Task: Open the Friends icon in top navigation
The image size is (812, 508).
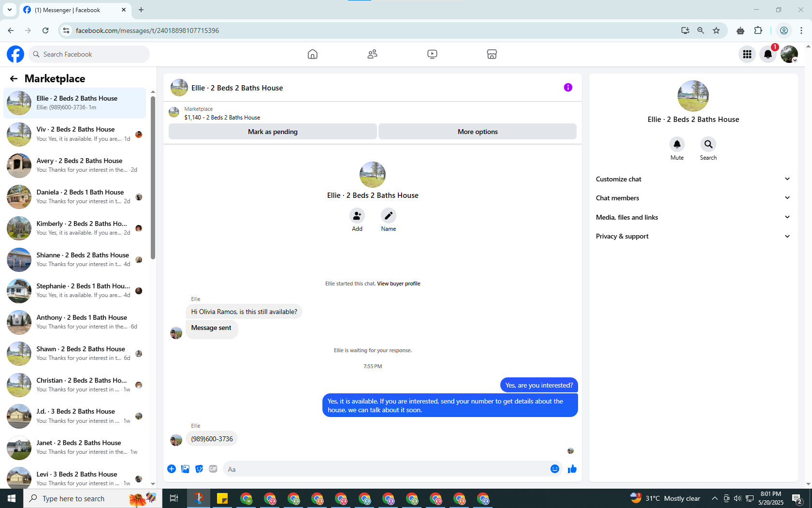Action: (x=372, y=54)
